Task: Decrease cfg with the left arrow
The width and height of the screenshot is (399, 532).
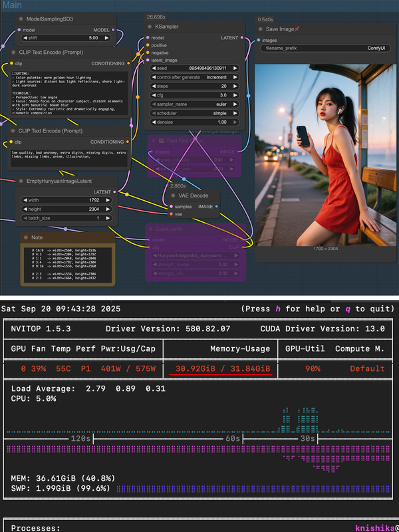Action: tap(154, 95)
